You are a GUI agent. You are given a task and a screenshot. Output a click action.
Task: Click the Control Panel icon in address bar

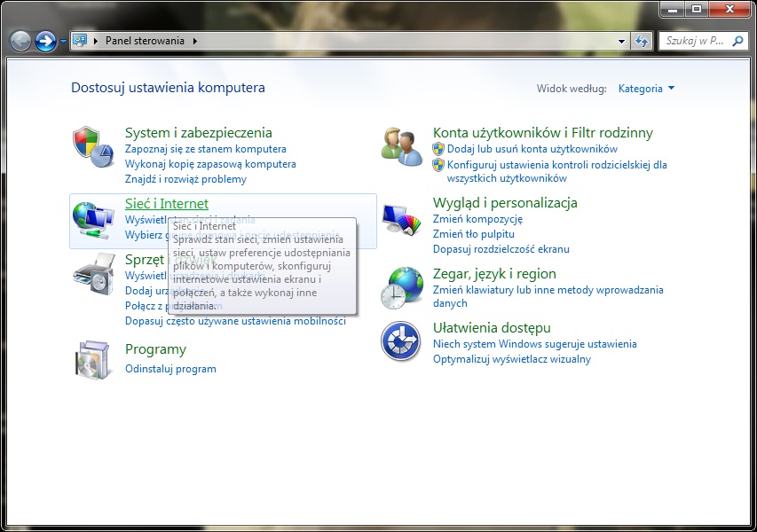(80, 41)
